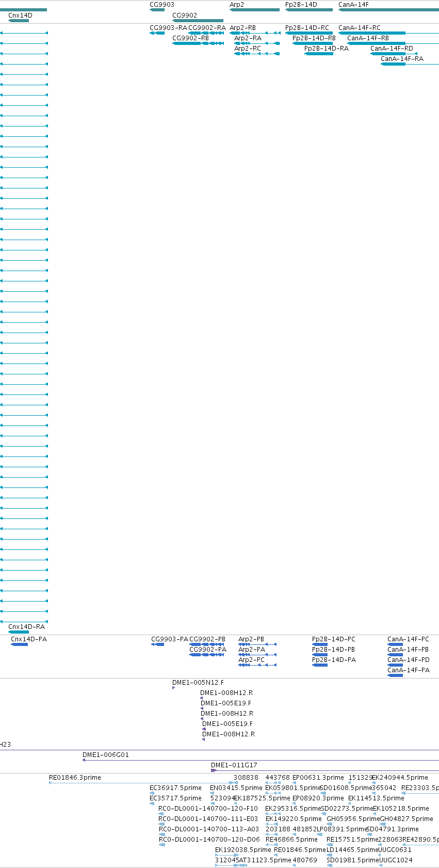This screenshot has width=439, height=868.
Task: Select the EC36917.5prime EST label
Action: pyautogui.click(x=175, y=788)
